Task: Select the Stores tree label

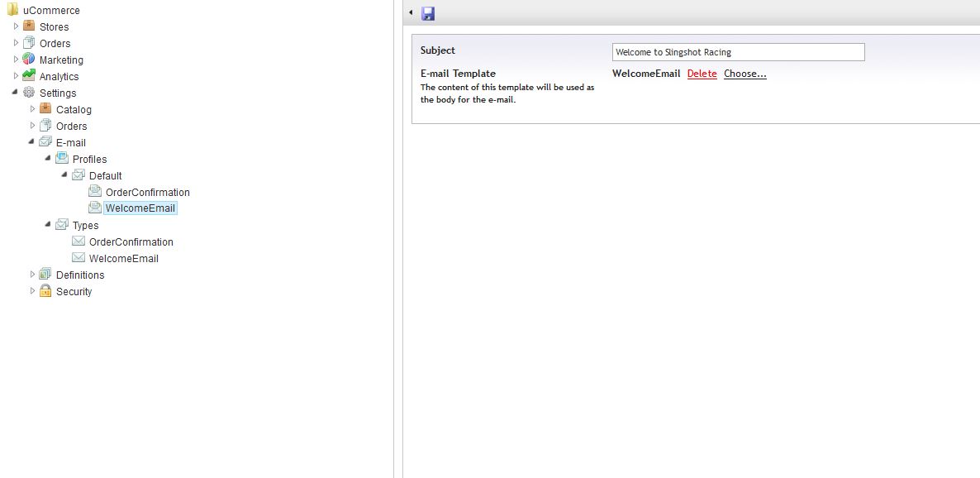Action: [54, 27]
